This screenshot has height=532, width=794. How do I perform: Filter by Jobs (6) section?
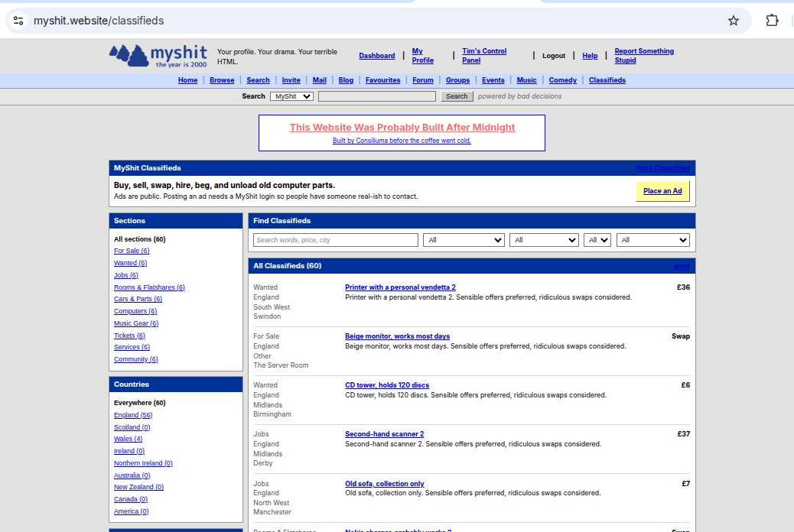click(126, 275)
